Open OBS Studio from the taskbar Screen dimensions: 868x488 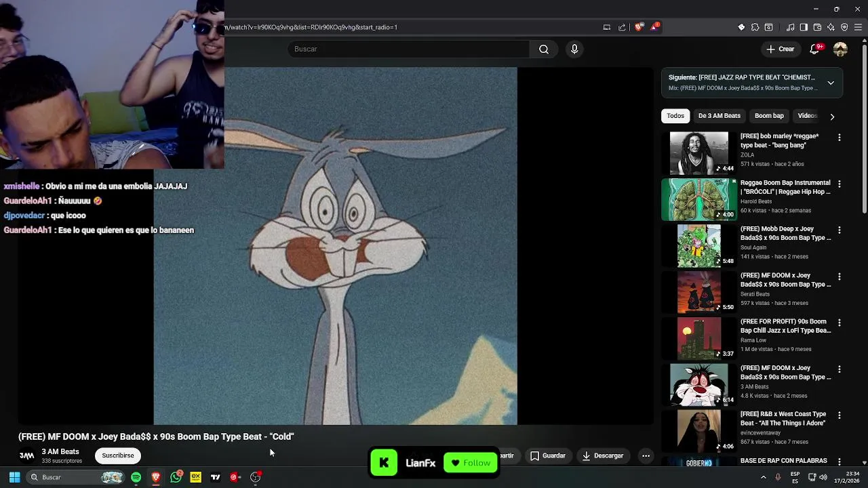tap(255, 477)
